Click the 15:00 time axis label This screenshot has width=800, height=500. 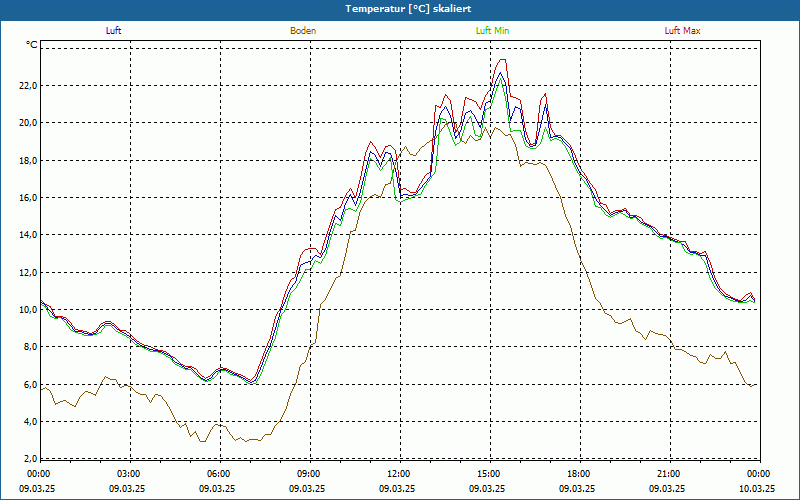click(x=489, y=474)
